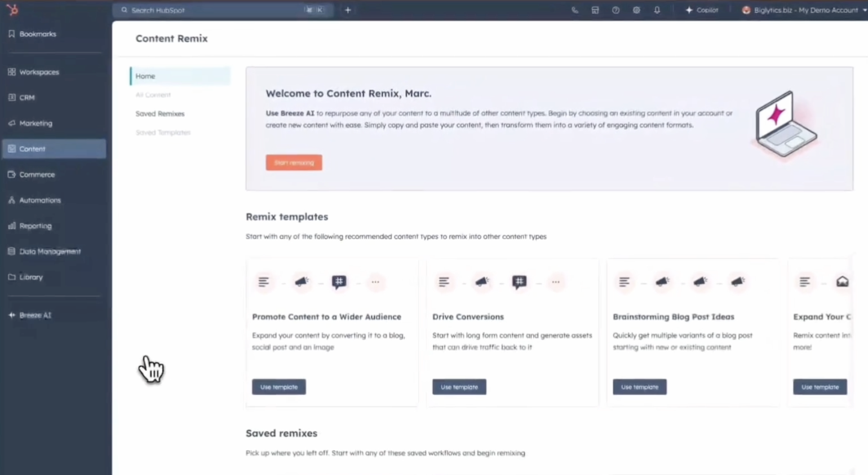Click the Remix templates heading
868x475 pixels.
point(287,217)
